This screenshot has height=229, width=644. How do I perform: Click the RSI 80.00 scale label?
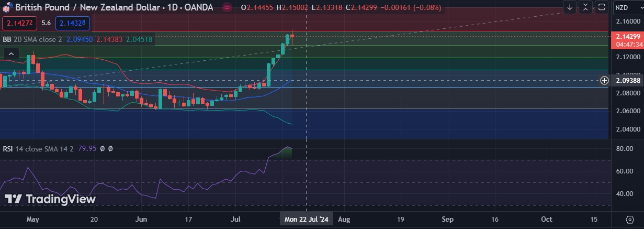click(625, 149)
